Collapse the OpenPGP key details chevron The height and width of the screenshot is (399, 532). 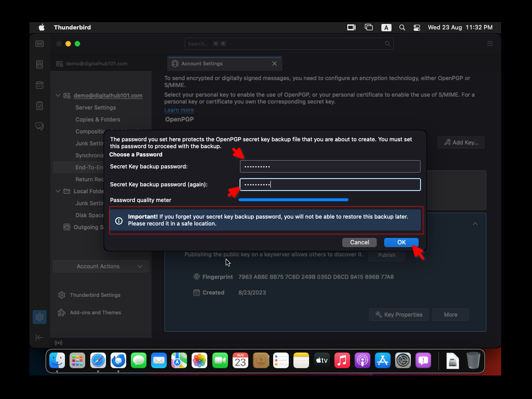coord(475,224)
